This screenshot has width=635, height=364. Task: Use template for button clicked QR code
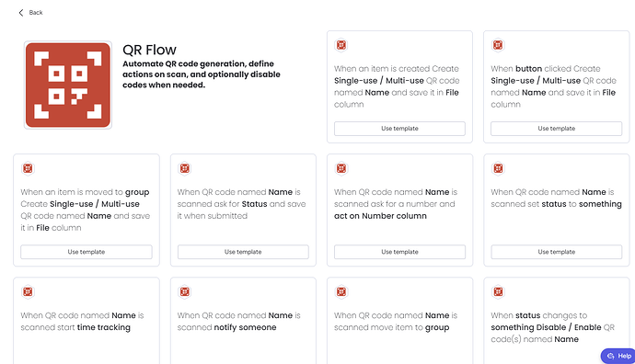point(557,129)
